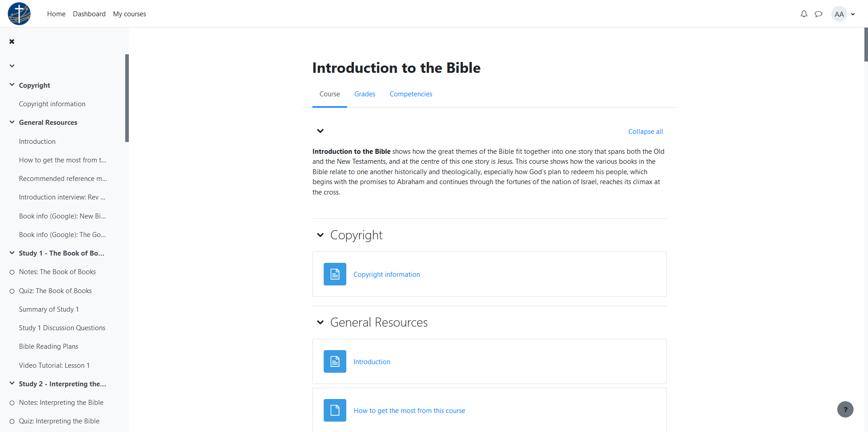Toggle completion circle for Notes: The Book of Books
This screenshot has width=868, height=432.
click(12, 272)
